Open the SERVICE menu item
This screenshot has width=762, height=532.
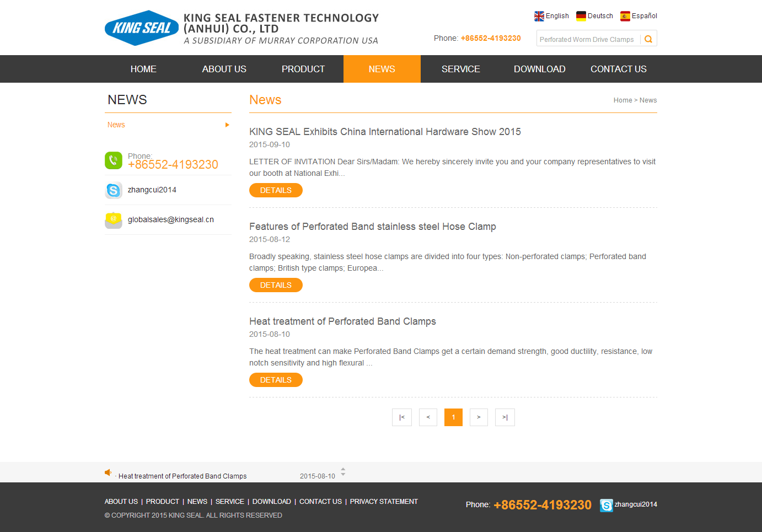tap(461, 69)
